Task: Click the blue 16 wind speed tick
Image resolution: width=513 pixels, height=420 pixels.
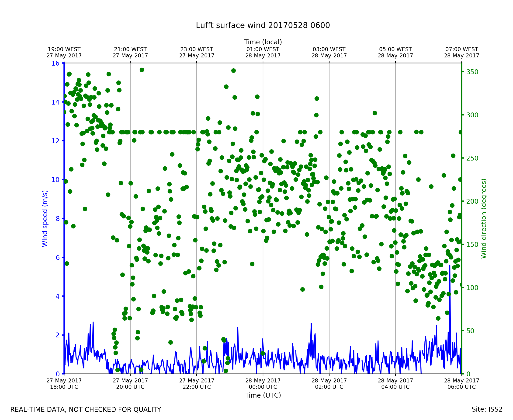Action: pyautogui.click(x=55, y=63)
